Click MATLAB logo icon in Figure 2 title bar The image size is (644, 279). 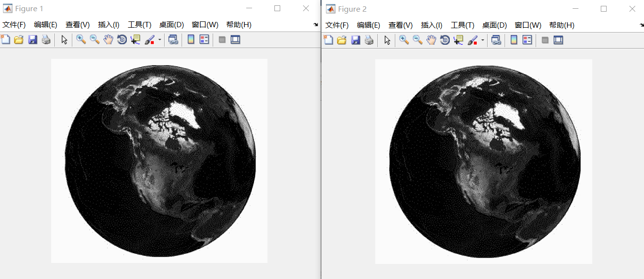pos(331,9)
